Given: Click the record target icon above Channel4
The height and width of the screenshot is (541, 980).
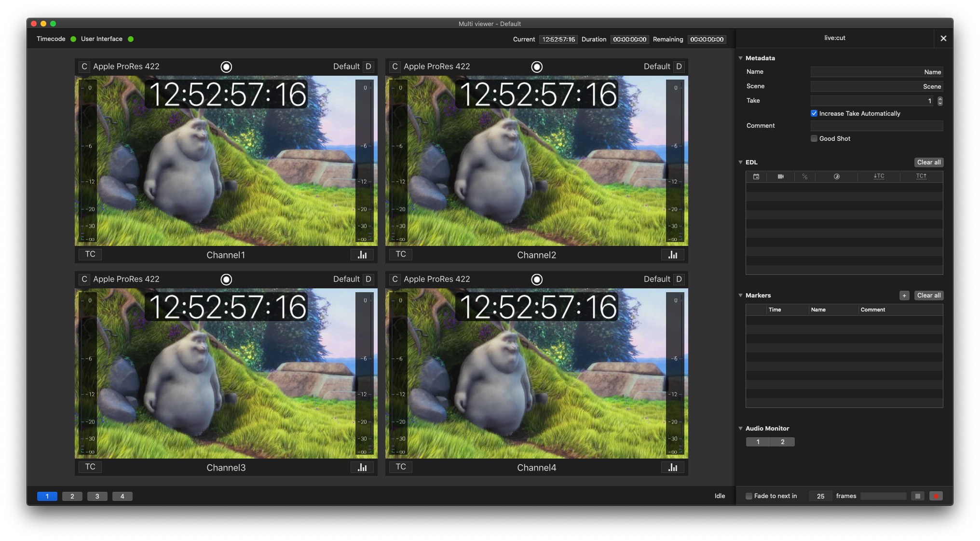Looking at the screenshot, I should pos(537,280).
